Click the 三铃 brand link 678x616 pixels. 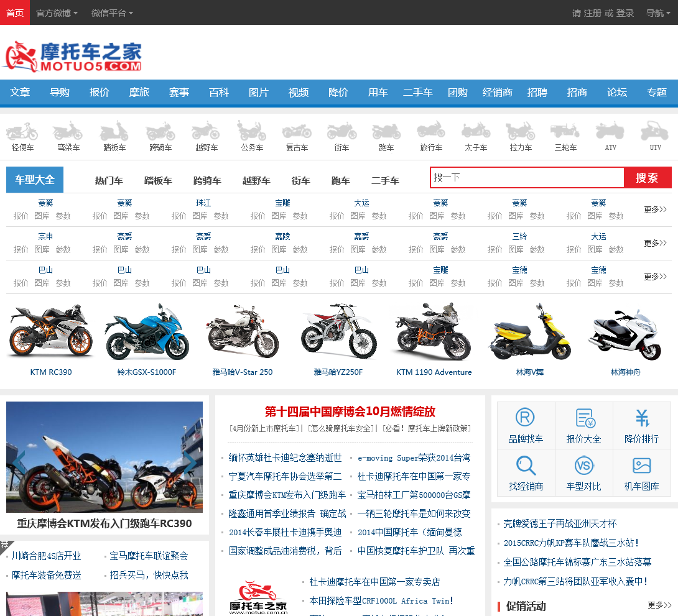pyautogui.click(x=520, y=237)
